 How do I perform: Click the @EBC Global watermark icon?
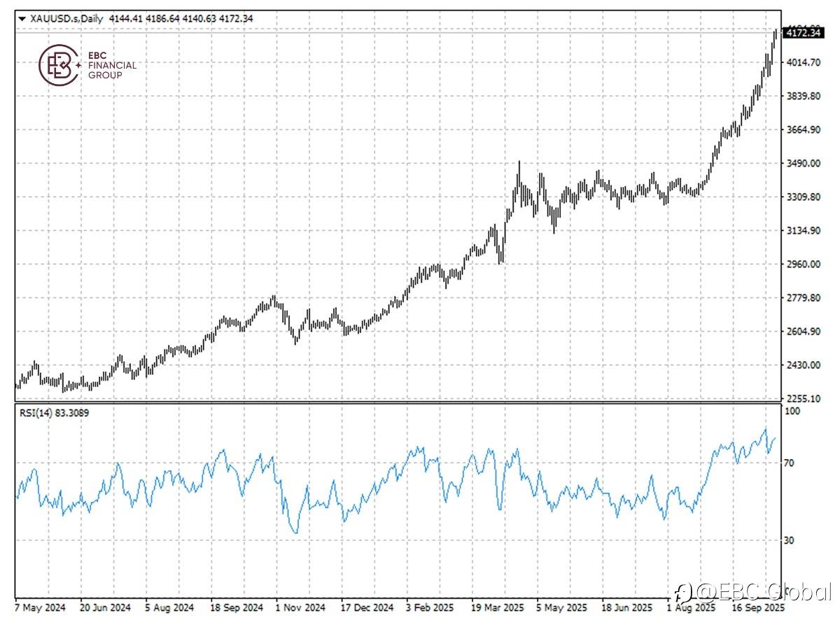click(682, 592)
